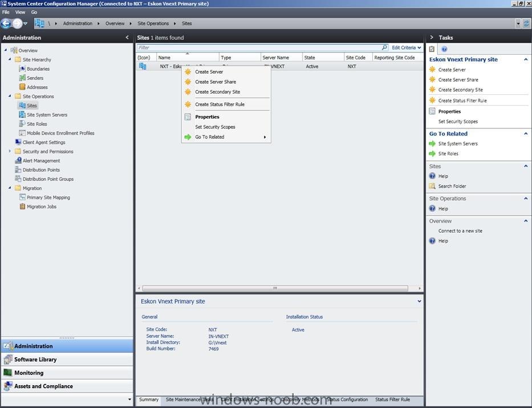The width and height of the screenshot is (532, 408).
Task: Switch to the Summary tab
Action: coord(149,399)
